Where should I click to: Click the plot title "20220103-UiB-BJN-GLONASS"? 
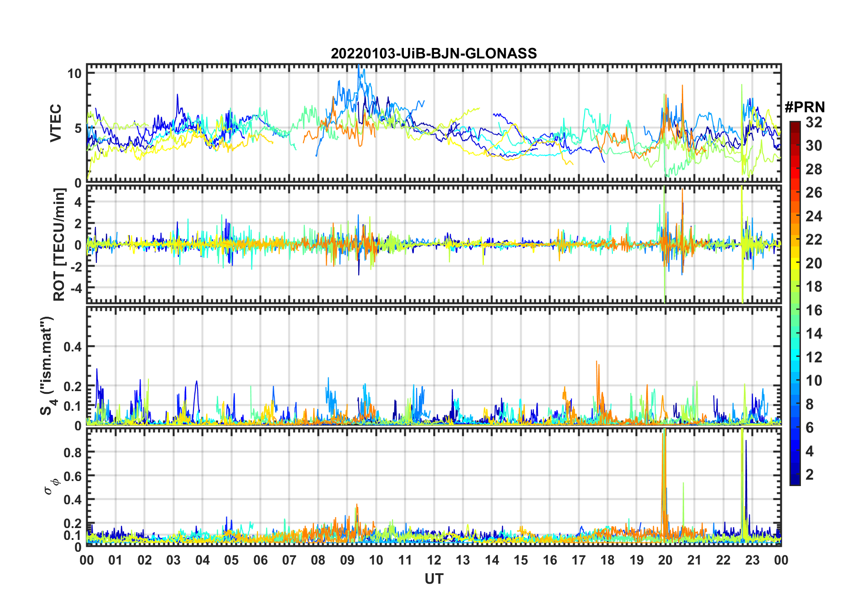tap(434, 53)
